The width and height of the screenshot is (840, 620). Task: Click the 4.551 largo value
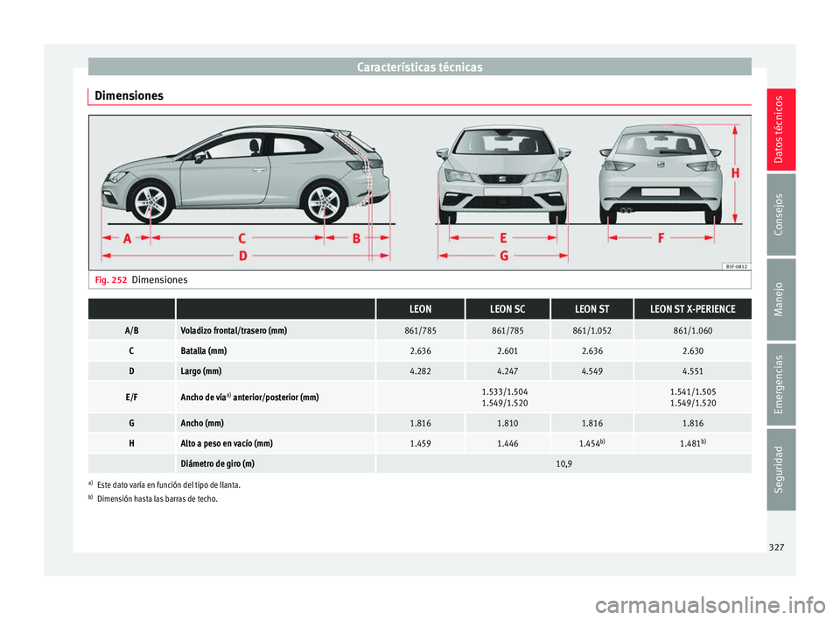click(x=693, y=371)
